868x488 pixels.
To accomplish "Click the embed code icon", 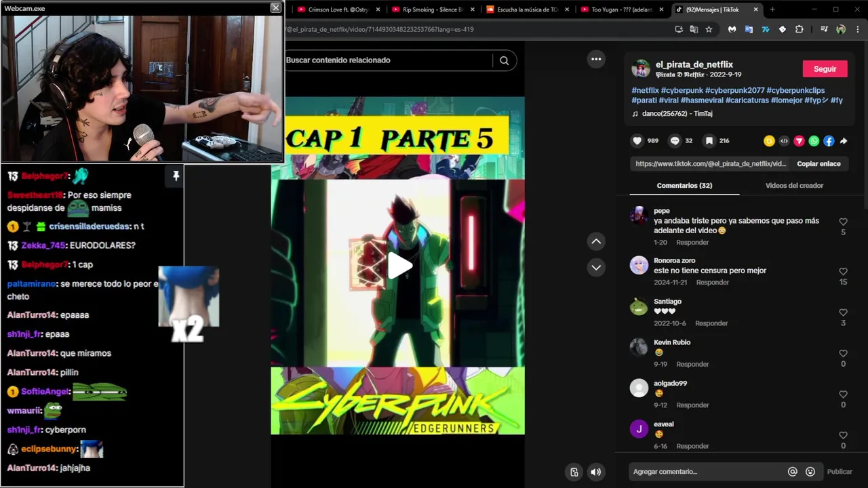I will [784, 141].
